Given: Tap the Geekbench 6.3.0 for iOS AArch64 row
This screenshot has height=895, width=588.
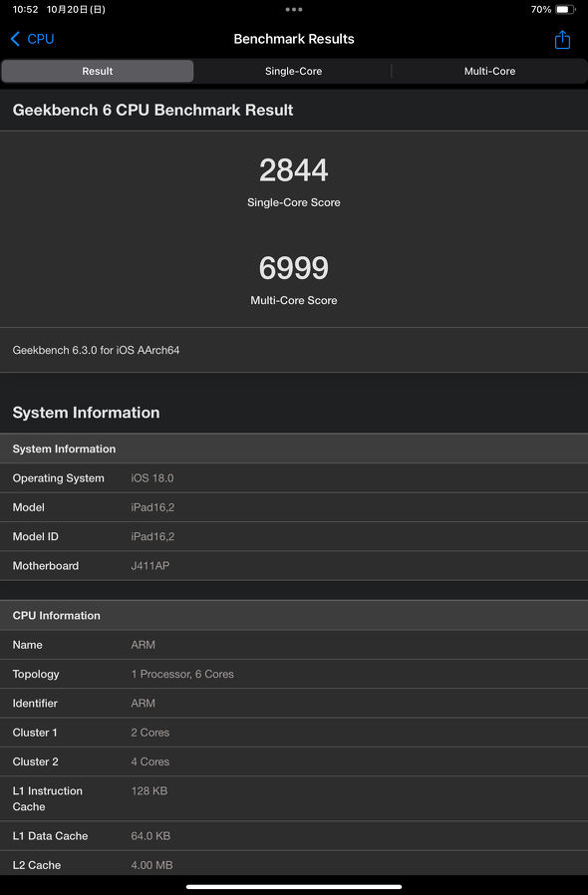Looking at the screenshot, I should 294,350.
